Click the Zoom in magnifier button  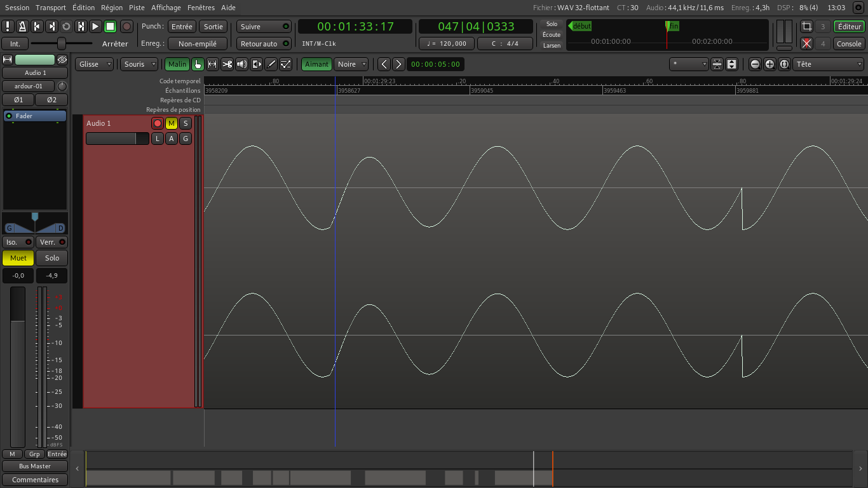(x=770, y=64)
